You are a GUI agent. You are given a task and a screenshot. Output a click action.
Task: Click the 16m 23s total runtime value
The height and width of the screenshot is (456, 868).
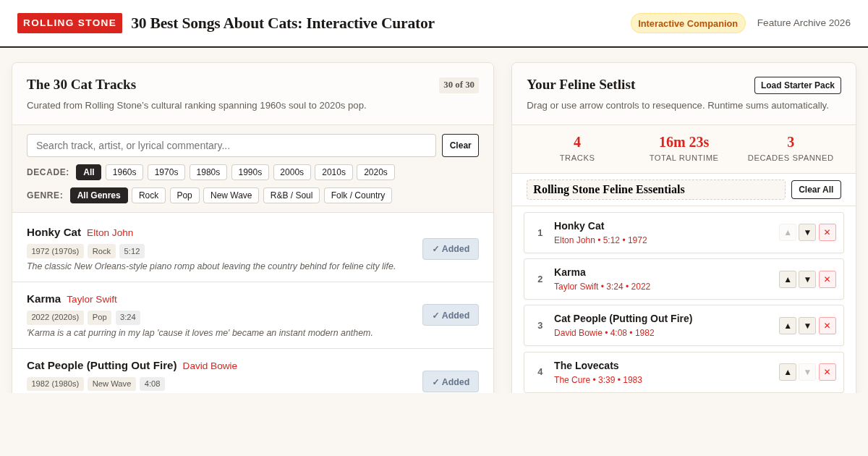[x=684, y=143]
